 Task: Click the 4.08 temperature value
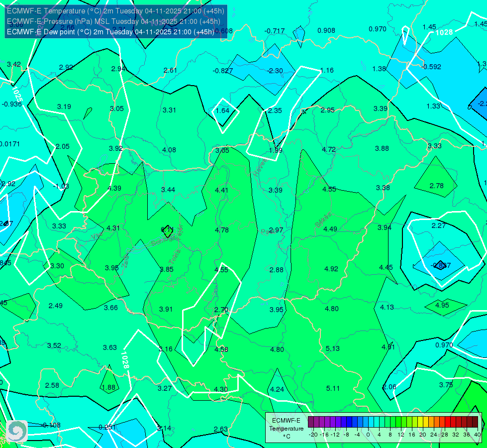(x=169, y=150)
